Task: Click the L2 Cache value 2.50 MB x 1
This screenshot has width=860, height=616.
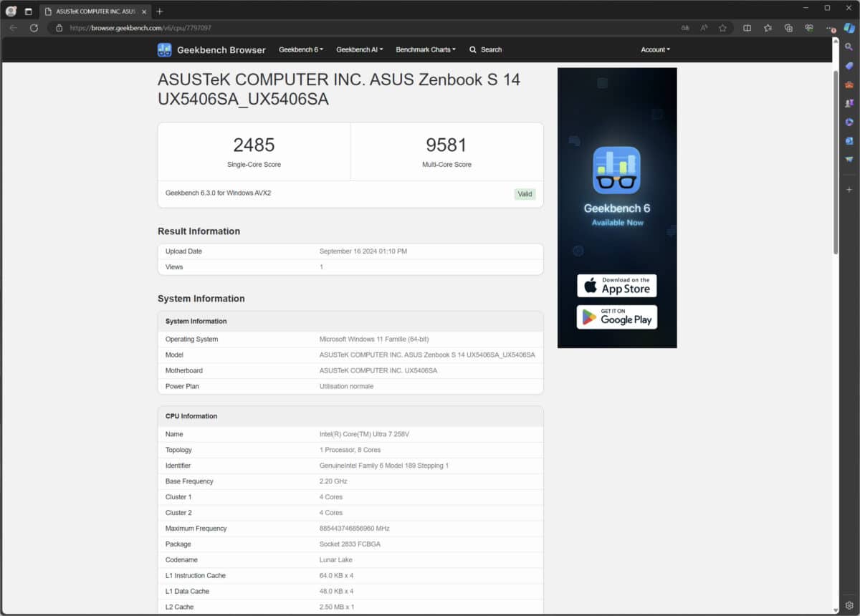Action: click(337, 607)
